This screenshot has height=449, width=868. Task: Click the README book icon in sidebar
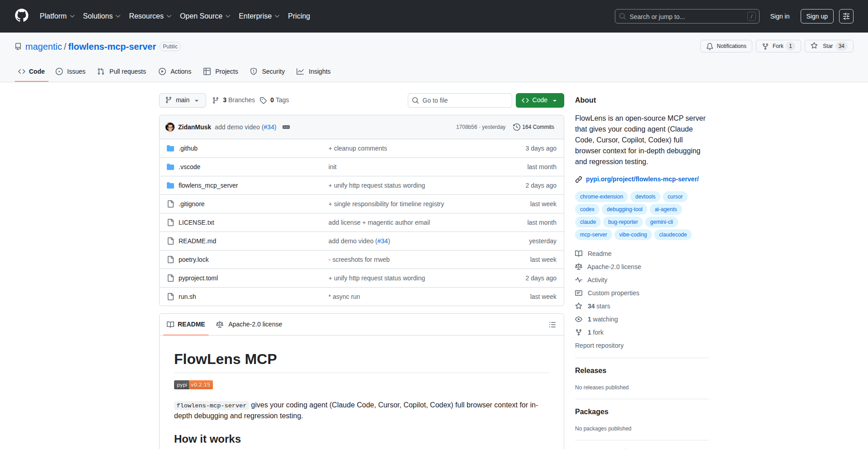(x=579, y=253)
